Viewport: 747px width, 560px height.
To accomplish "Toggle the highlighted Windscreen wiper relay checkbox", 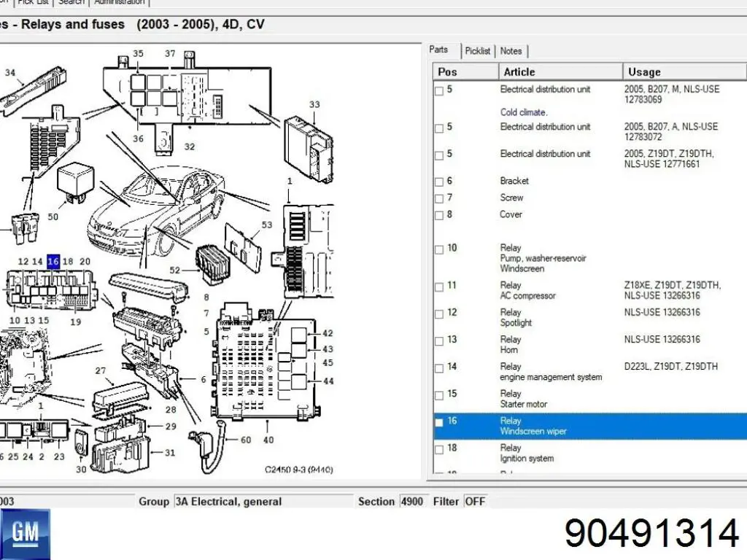I will click(439, 422).
